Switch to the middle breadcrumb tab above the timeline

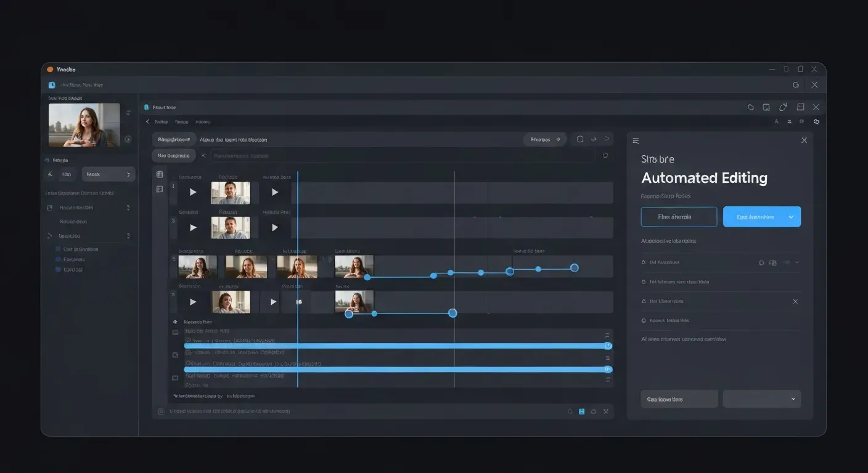tap(181, 121)
